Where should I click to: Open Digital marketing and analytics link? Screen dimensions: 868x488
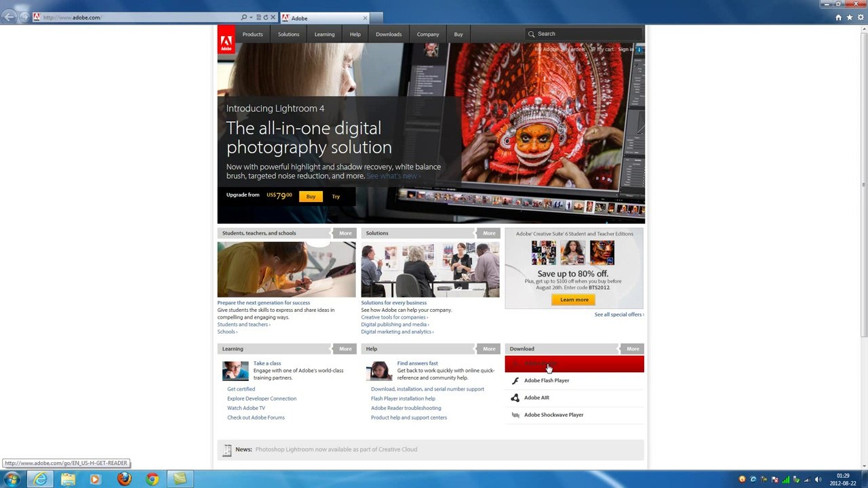397,332
